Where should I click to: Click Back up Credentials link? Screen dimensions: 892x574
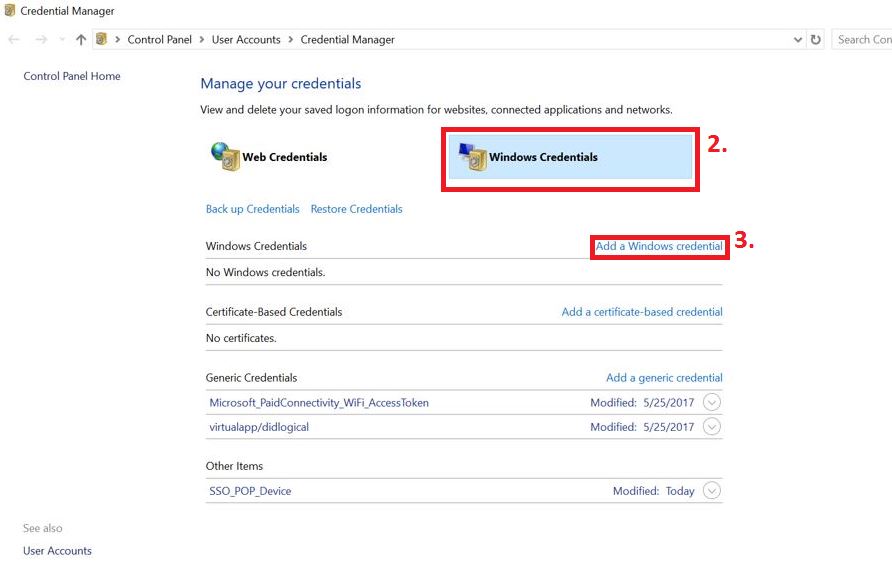(x=253, y=209)
